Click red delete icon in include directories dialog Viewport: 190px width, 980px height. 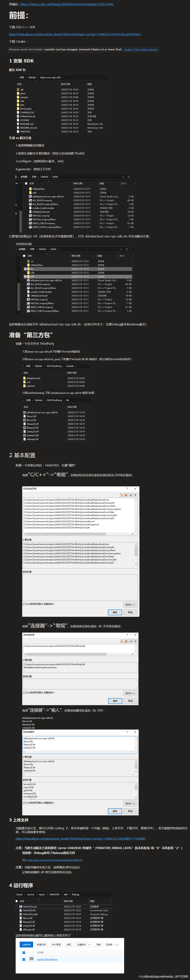(126, 495)
